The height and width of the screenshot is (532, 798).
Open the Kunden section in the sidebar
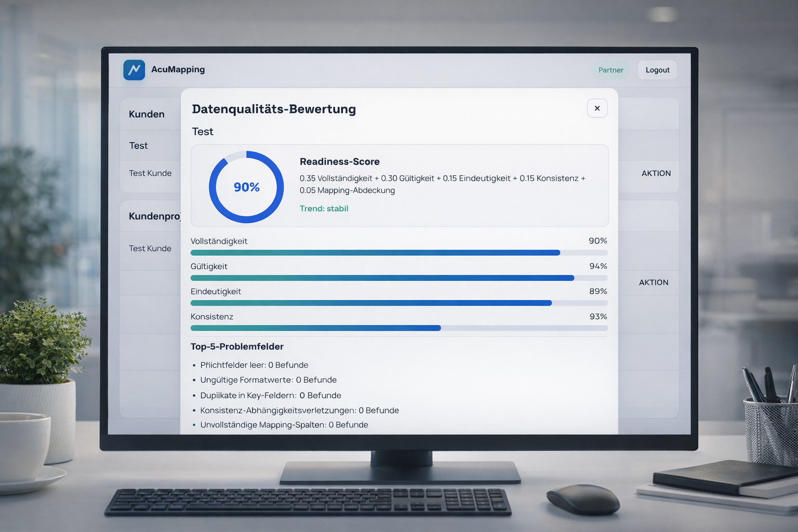(x=147, y=114)
